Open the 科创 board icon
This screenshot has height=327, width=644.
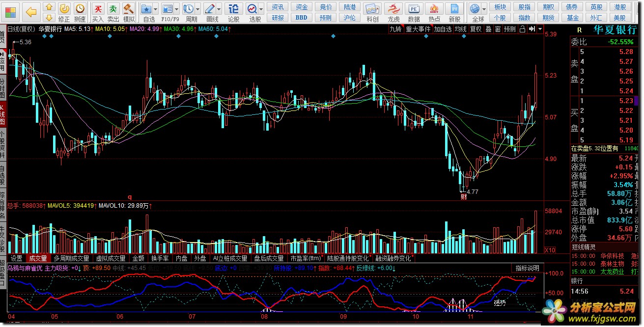(373, 9)
